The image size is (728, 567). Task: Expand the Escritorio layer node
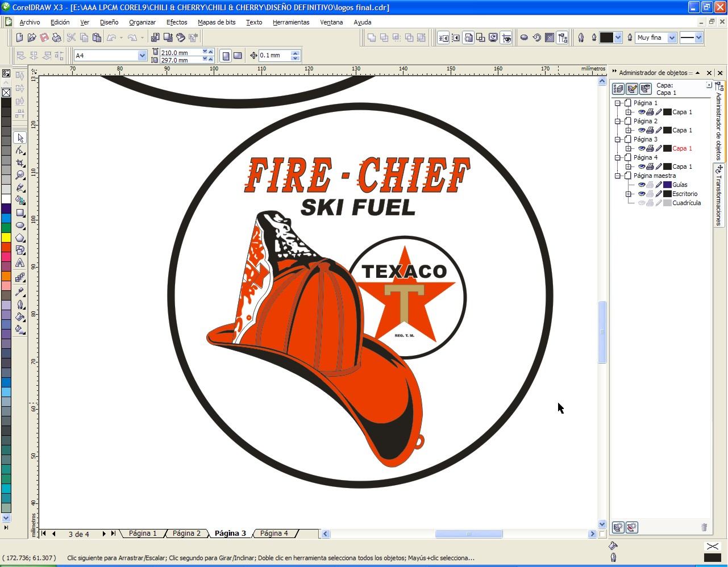pyautogui.click(x=629, y=194)
